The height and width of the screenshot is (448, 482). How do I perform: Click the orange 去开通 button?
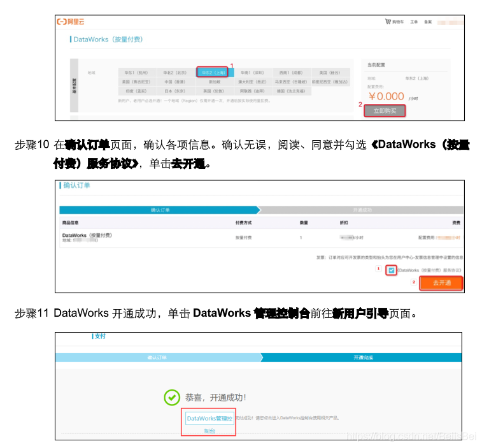pyautogui.click(x=441, y=283)
